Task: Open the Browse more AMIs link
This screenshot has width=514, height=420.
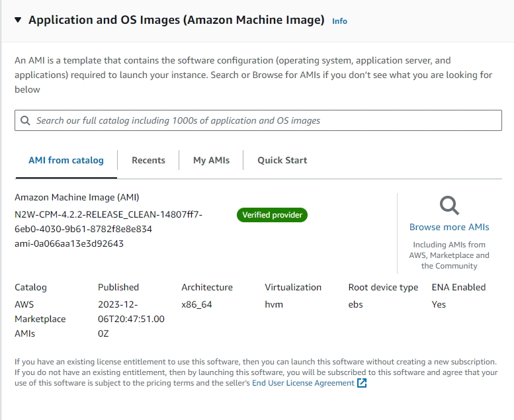Action: pos(449,227)
